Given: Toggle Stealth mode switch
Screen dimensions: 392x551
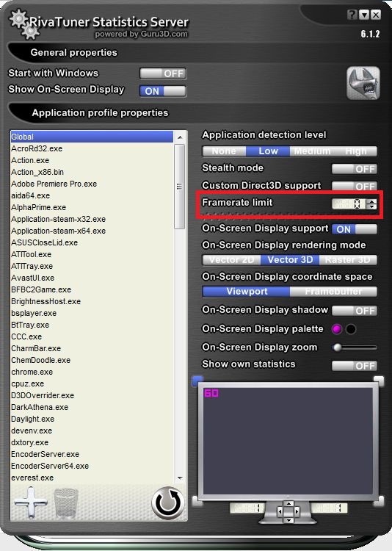Looking at the screenshot, I should pos(355,169).
